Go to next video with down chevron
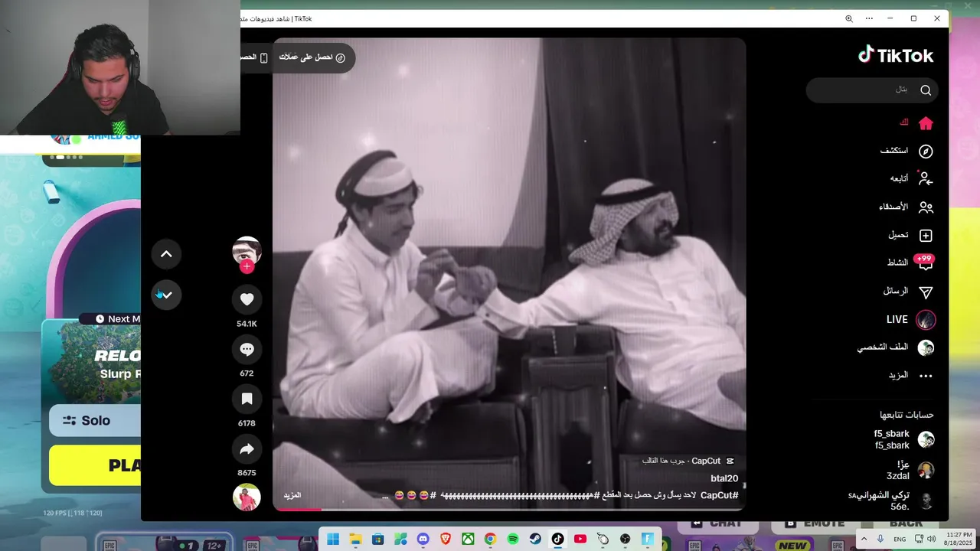This screenshot has height=551, width=980. pos(166,295)
